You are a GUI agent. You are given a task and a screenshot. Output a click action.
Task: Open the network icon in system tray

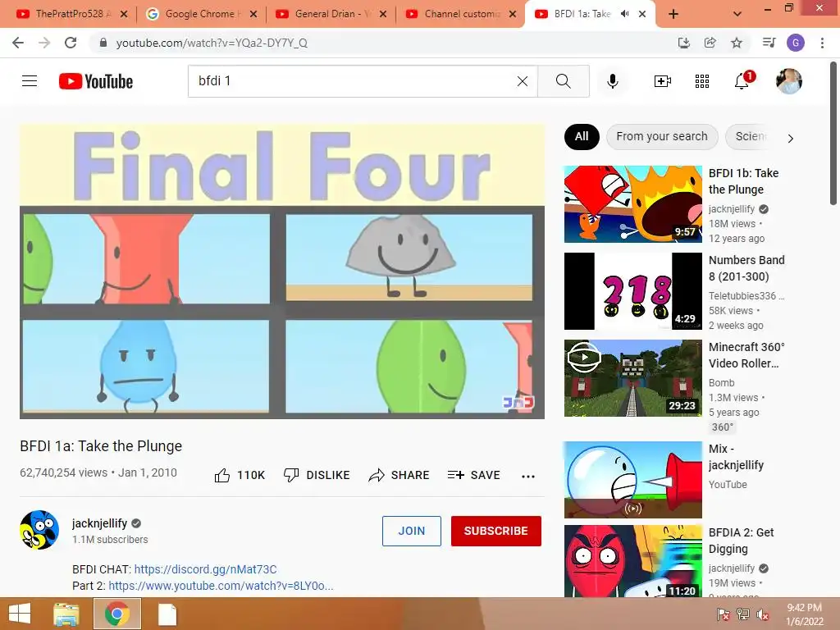tap(743, 614)
